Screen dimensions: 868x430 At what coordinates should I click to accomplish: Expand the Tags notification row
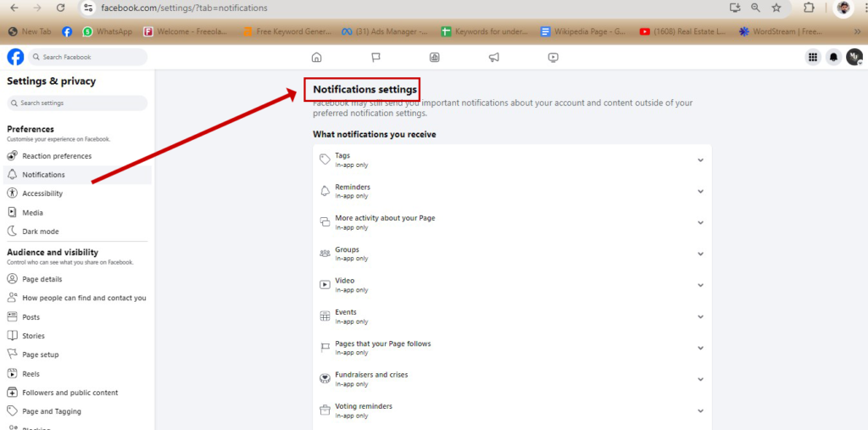pyautogui.click(x=512, y=160)
